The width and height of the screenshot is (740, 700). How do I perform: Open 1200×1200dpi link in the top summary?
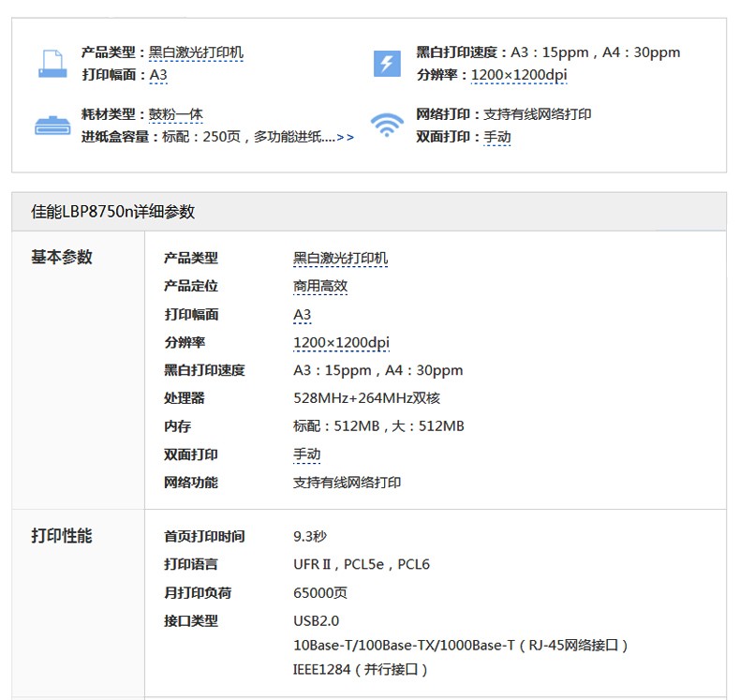pyautogui.click(x=518, y=75)
